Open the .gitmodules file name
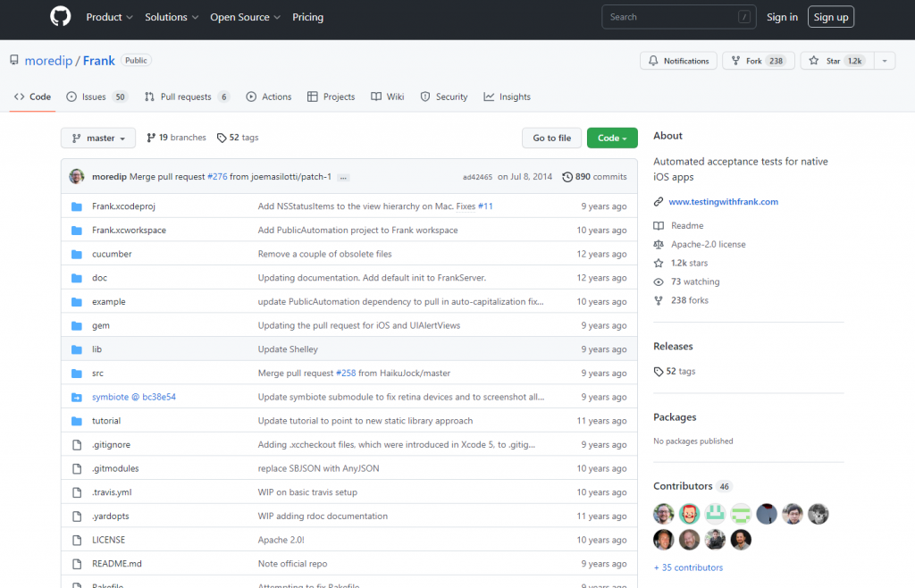 click(x=115, y=469)
